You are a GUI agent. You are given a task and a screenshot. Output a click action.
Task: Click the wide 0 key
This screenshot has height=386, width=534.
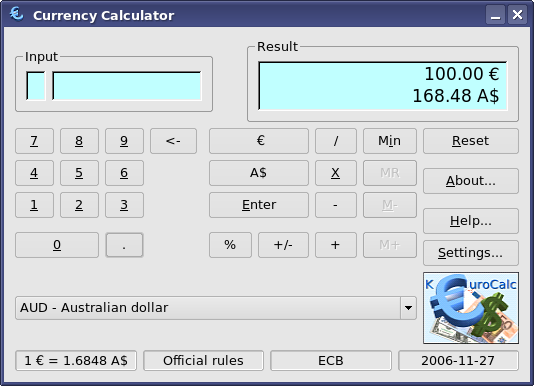pyautogui.click(x=57, y=245)
